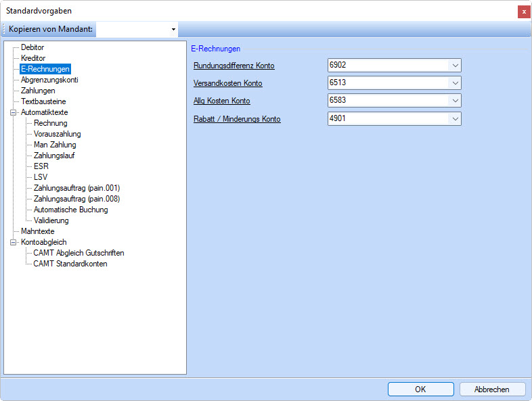Expand the Allg Kosten Konto dropdown
532x401 pixels.
pyautogui.click(x=455, y=101)
